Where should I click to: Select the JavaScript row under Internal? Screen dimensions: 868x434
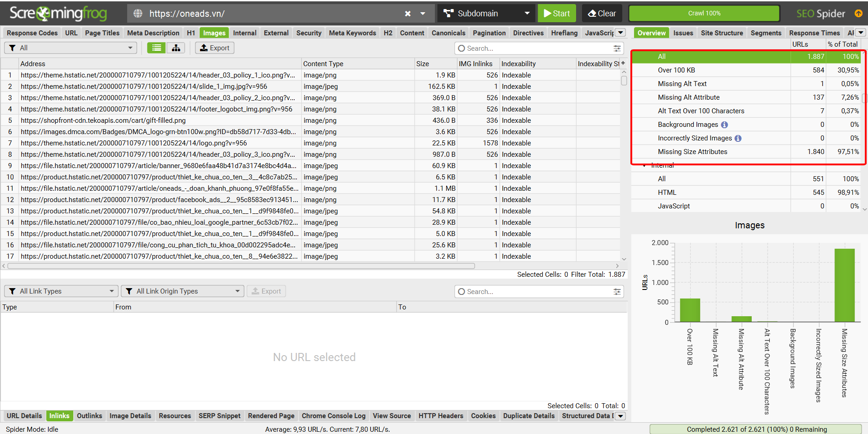click(747, 206)
